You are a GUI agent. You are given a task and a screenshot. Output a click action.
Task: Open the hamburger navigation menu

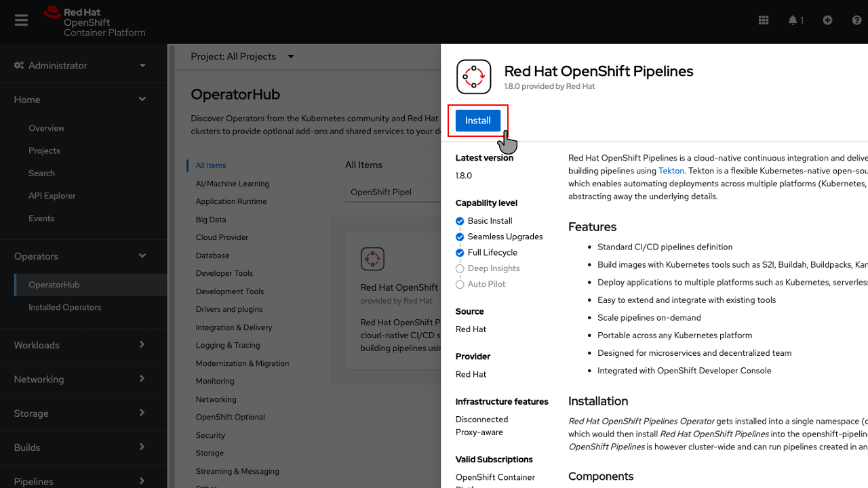21,20
